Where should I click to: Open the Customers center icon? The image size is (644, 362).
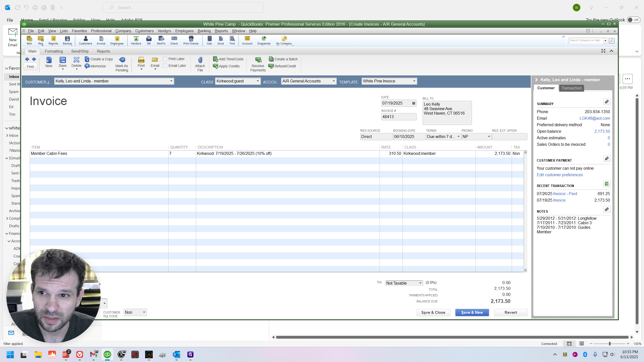pyautogui.click(x=86, y=40)
